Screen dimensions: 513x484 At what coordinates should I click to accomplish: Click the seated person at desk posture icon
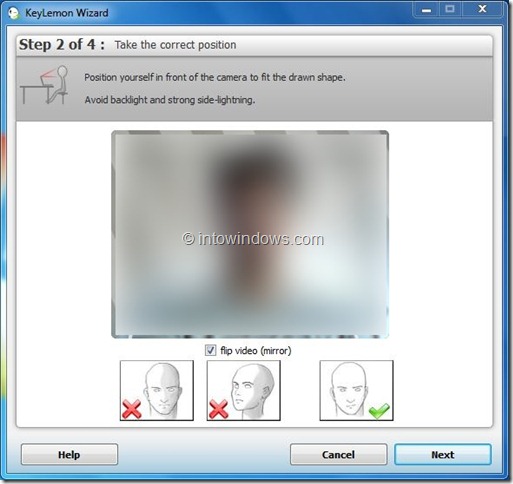pyautogui.click(x=44, y=85)
